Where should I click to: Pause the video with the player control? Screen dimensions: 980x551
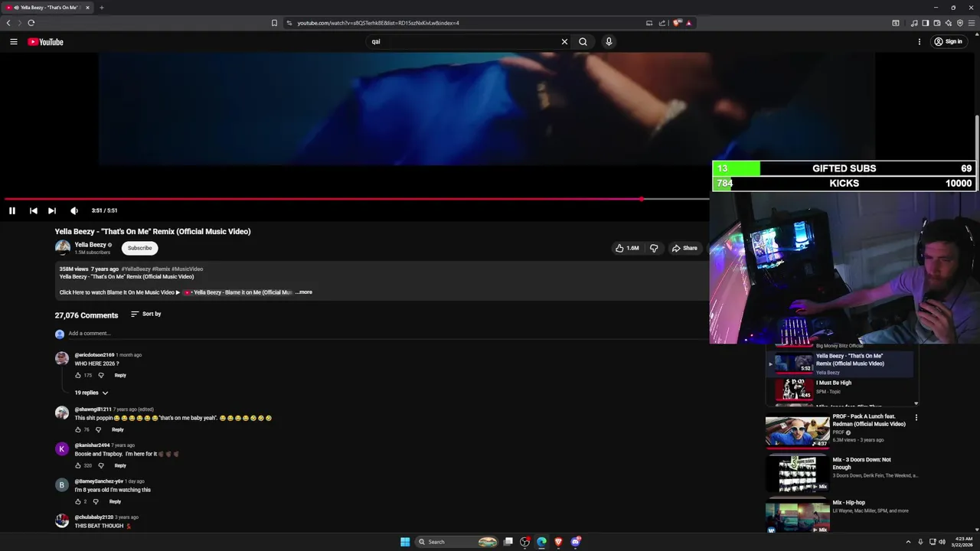tap(12, 210)
